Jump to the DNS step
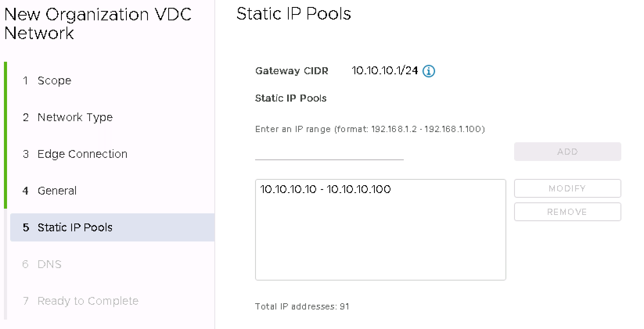Image resolution: width=644 pixels, height=329 pixels. point(49,264)
